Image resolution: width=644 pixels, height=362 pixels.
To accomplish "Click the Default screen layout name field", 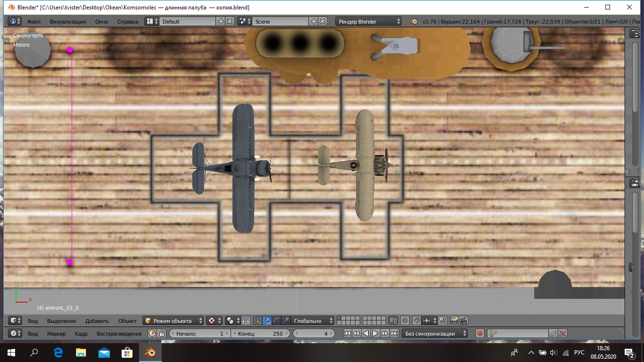I will pyautogui.click(x=188, y=21).
